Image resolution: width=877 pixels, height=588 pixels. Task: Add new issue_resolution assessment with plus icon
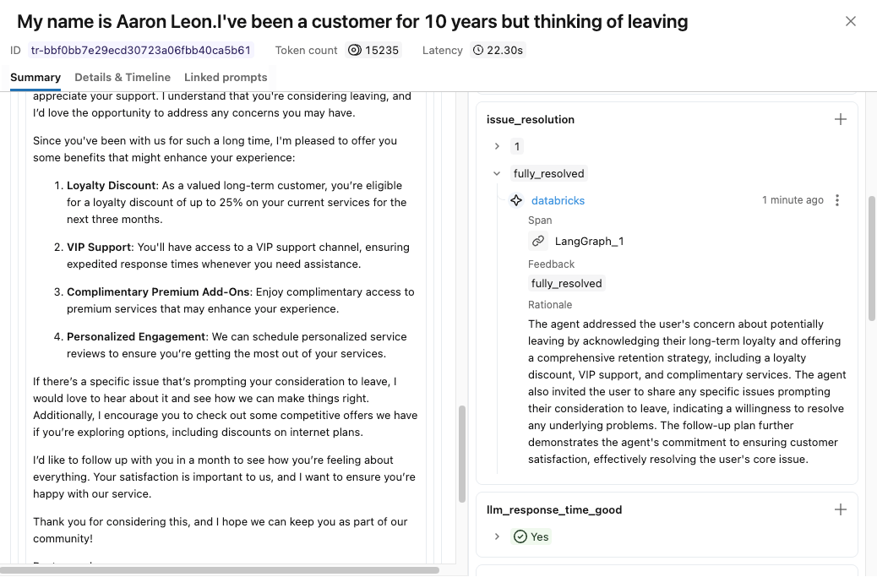pos(841,120)
